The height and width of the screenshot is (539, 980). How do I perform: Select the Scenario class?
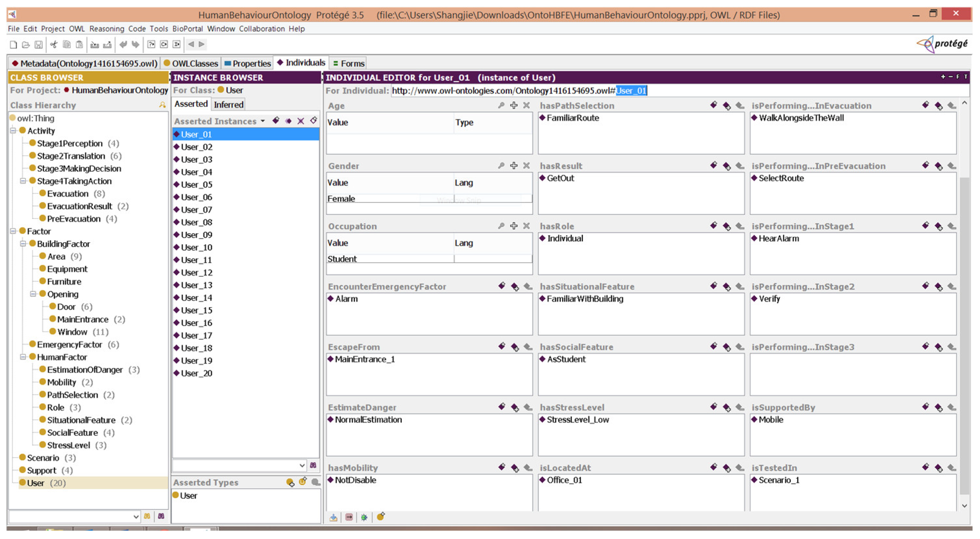pyautogui.click(x=43, y=458)
